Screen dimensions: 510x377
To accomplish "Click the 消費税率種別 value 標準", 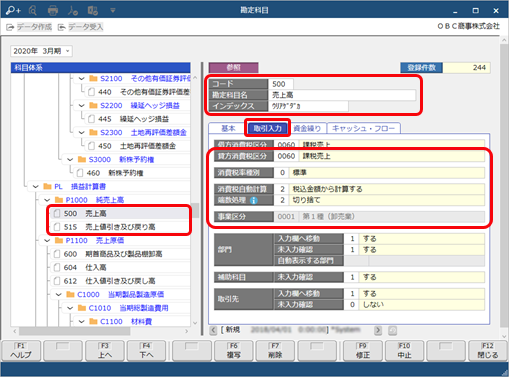I will click(387, 173).
